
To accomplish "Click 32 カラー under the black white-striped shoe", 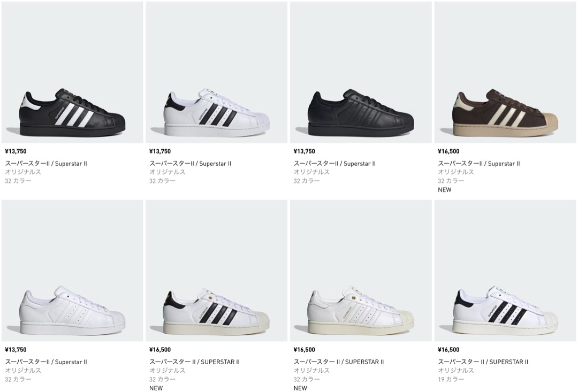I will tap(18, 181).
